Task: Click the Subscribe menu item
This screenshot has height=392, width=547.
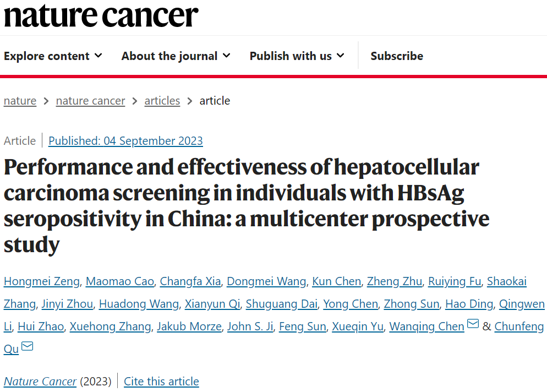Action: [397, 56]
